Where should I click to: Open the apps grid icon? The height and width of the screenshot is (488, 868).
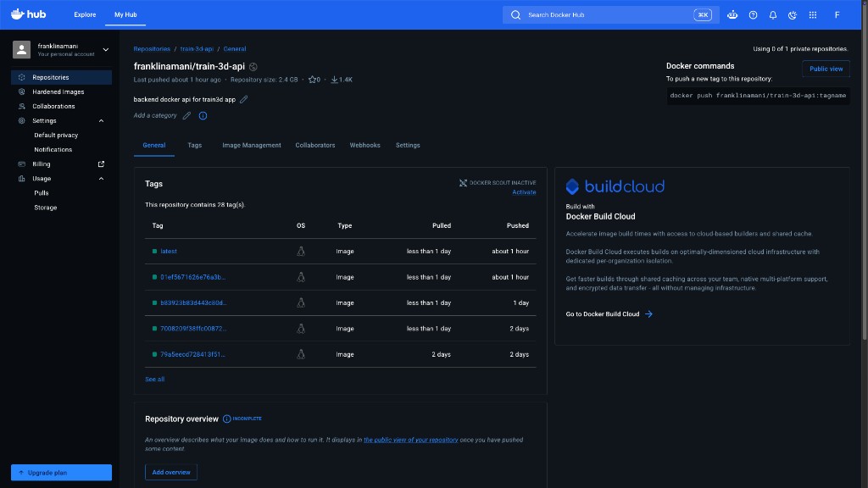point(813,15)
